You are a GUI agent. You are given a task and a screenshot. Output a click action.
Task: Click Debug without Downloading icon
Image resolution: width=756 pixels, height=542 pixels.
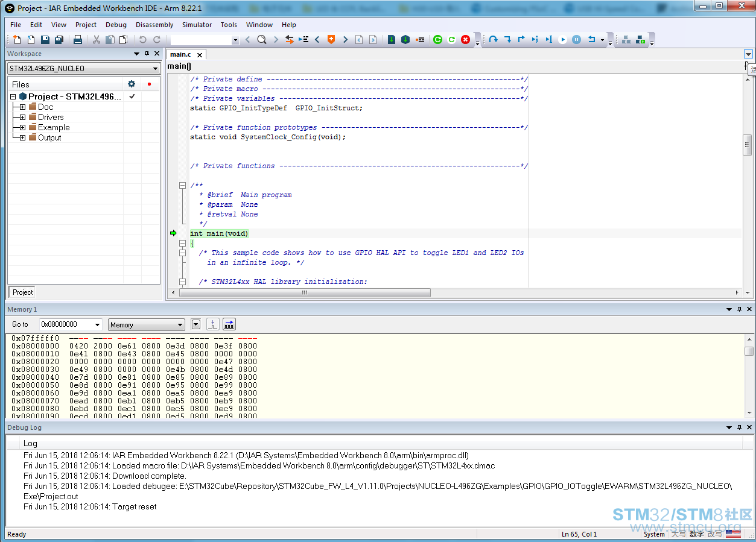452,39
